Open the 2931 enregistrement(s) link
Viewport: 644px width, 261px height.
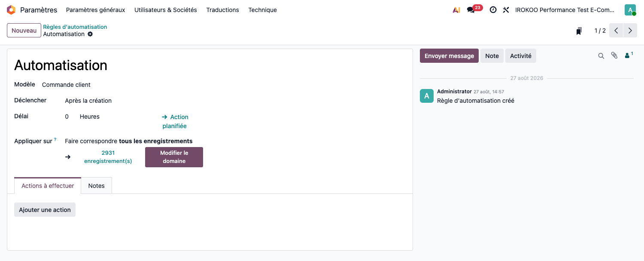point(108,157)
